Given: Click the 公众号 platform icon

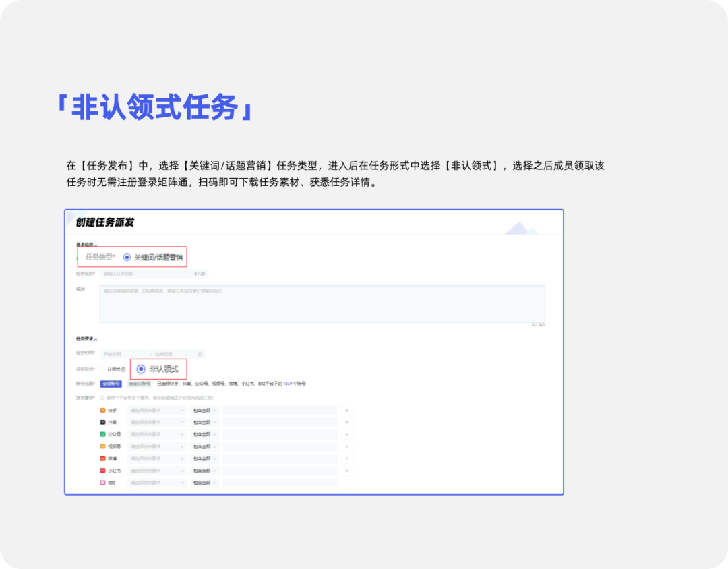Looking at the screenshot, I should pyautogui.click(x=103, y=435).
